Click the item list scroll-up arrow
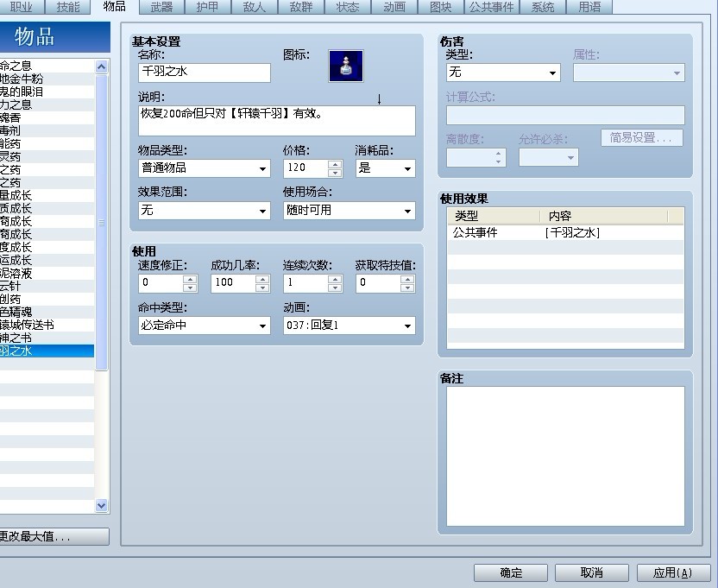Viewport: 718px width, 588px height. tap(102, 66)
